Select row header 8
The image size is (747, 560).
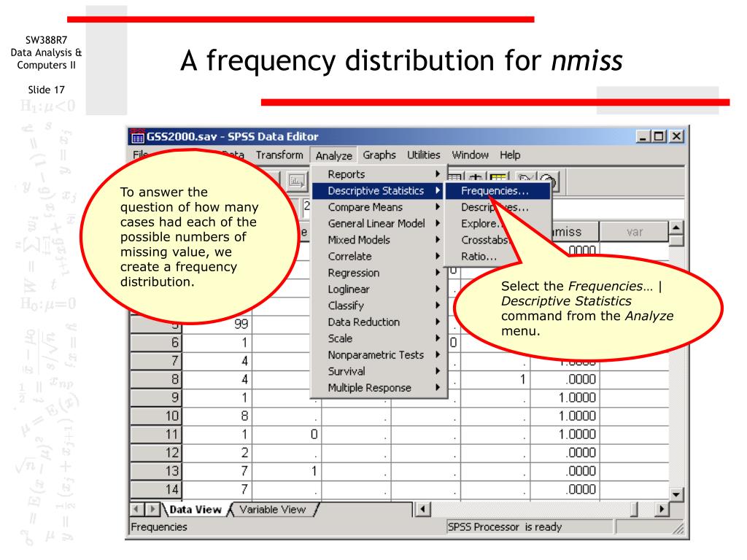point(156,379)
